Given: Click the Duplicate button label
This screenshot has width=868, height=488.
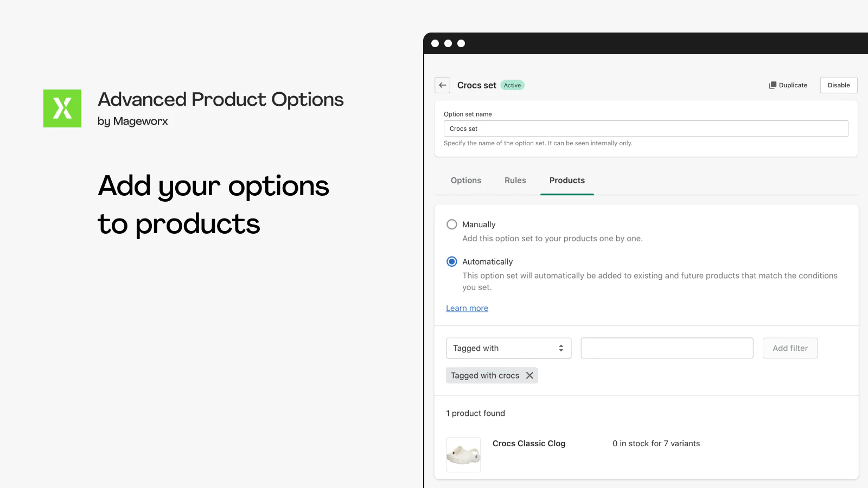Looking at the screenshot, I should tap(793, 85).
